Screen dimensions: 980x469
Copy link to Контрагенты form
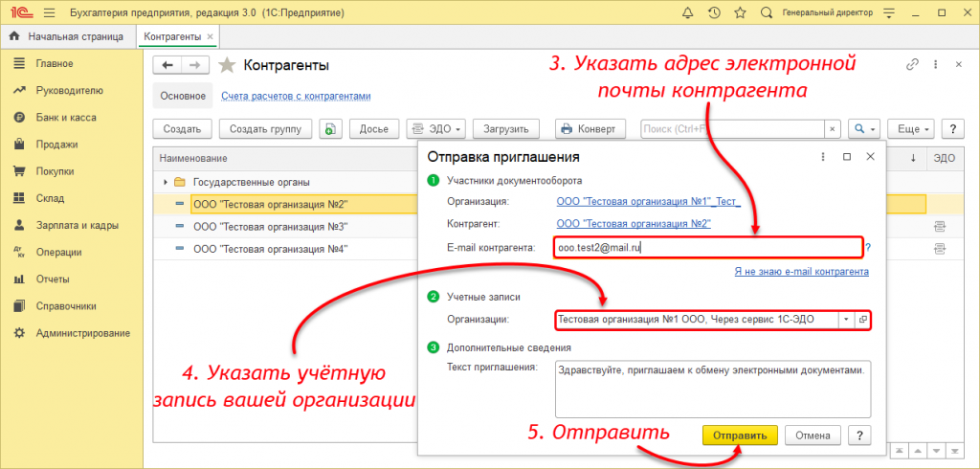[913, 64]
